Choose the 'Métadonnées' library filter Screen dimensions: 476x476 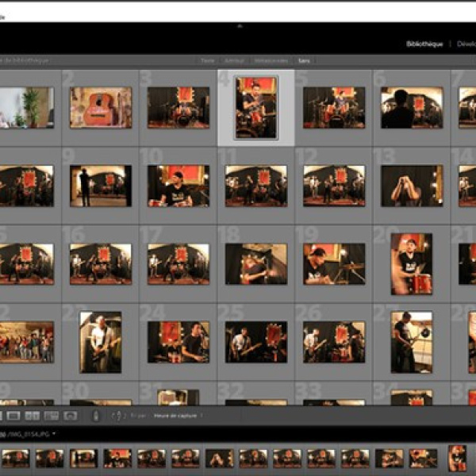pos(271,60)
